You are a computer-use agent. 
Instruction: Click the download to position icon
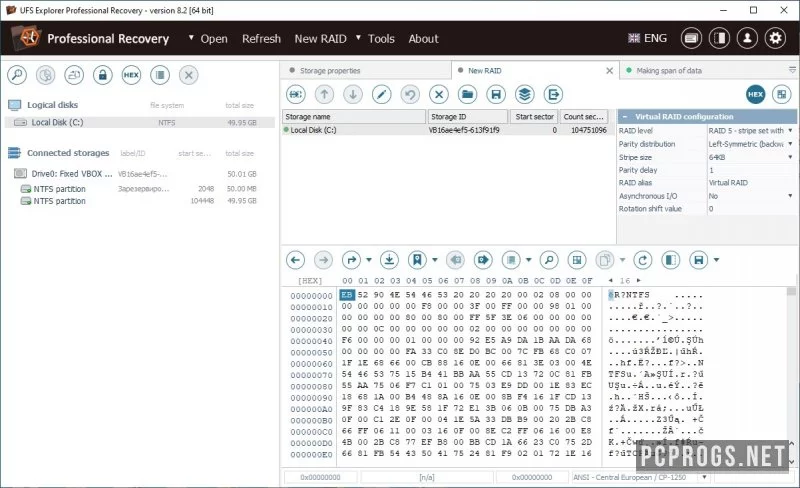(x=389, y=260)
